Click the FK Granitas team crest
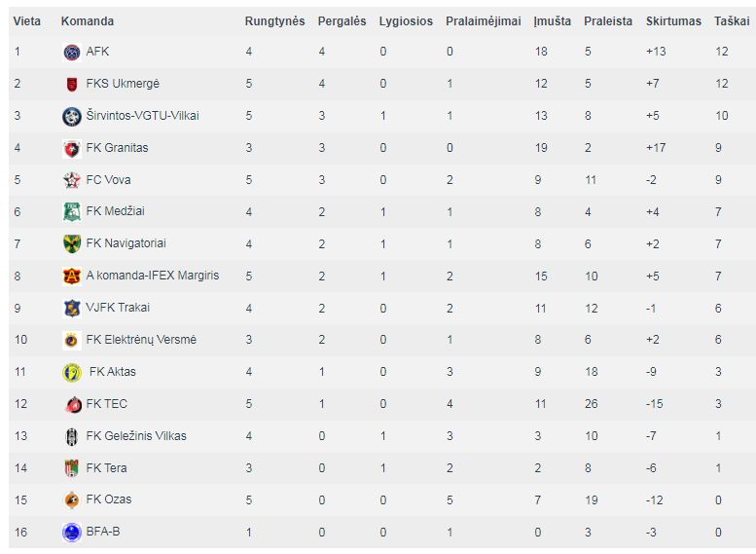756x554 pixels. point(72,149)
